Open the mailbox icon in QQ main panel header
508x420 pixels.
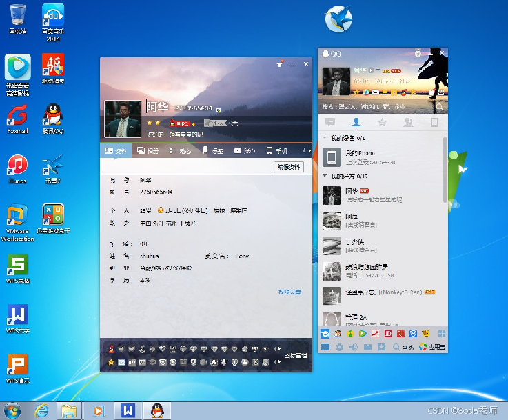click(x=376, y=92)
